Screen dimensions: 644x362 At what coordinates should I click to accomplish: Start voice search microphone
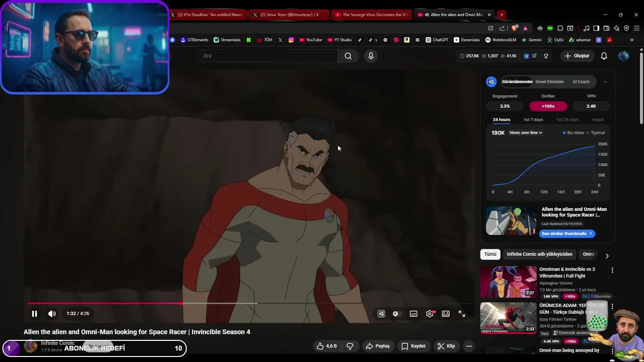[371, 56]
